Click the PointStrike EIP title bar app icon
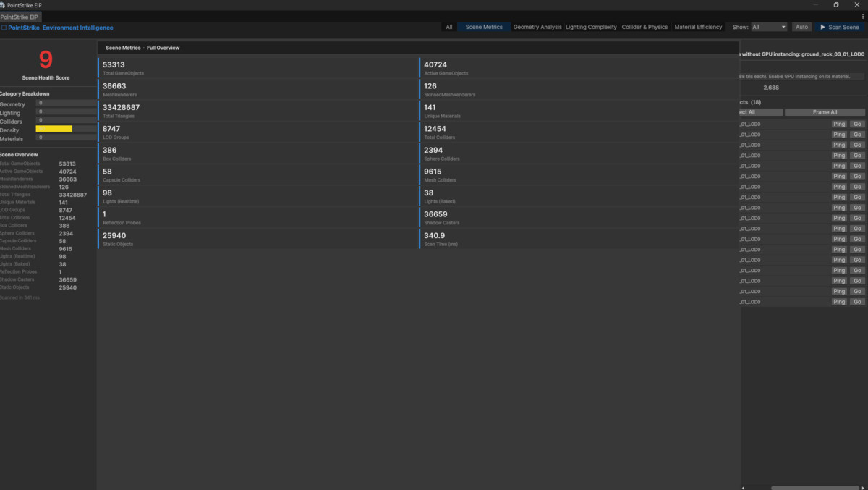 [x=3, y=5]
